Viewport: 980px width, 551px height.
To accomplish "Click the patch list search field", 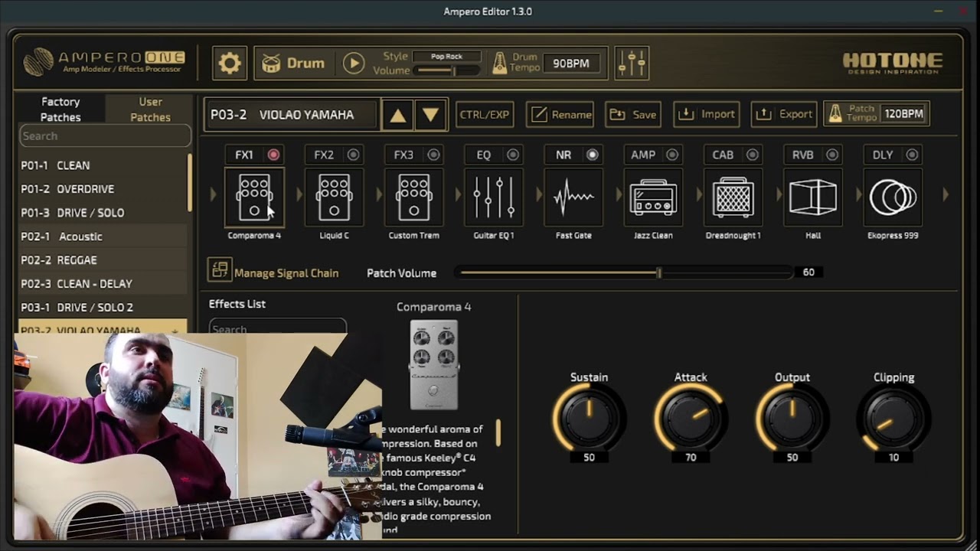I will point(105,136).
